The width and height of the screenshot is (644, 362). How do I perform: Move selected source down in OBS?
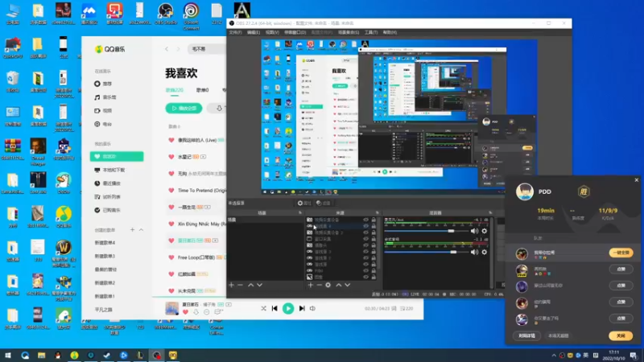[348, 285]
